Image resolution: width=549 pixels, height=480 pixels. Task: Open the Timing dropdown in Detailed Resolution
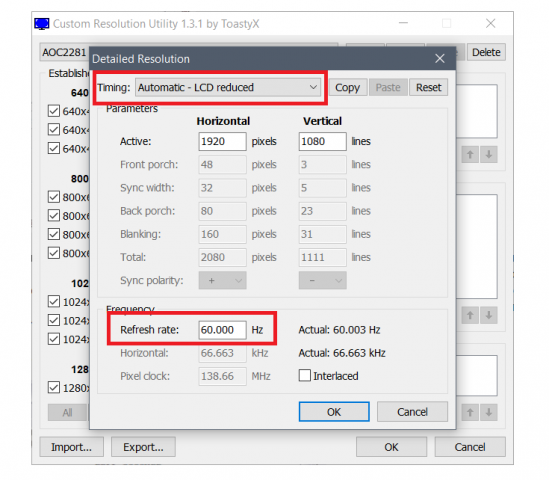click(x=228, y=87)
